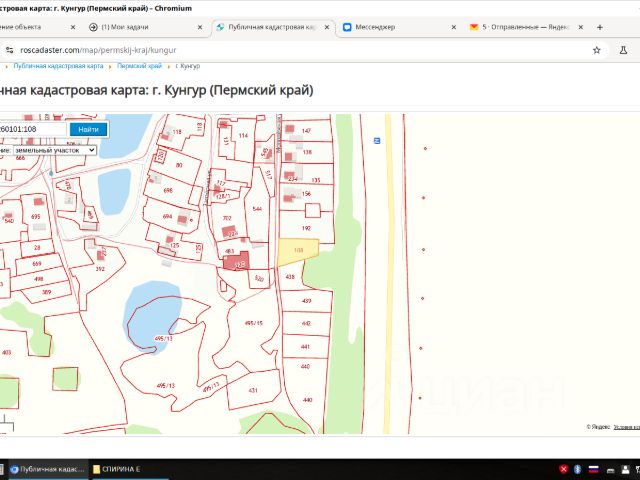Screen dimensions: 640x480
Task: Switch to the '(1) Мои задачи' tab
Action: tap(120, 27)
